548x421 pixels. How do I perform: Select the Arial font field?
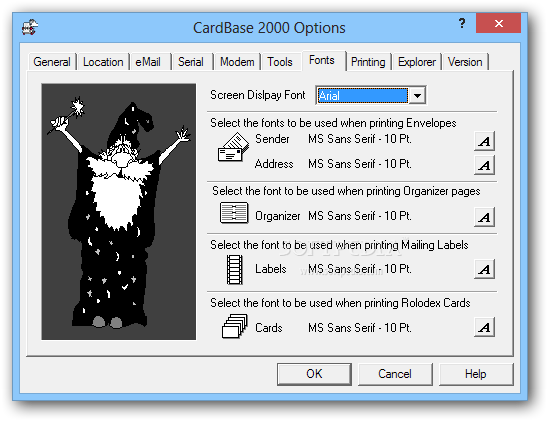[362, 95]
